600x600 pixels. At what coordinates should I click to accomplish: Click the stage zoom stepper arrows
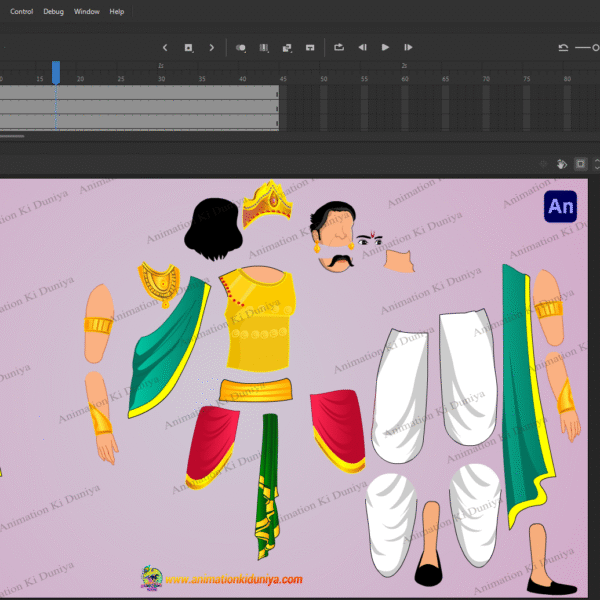597,164
